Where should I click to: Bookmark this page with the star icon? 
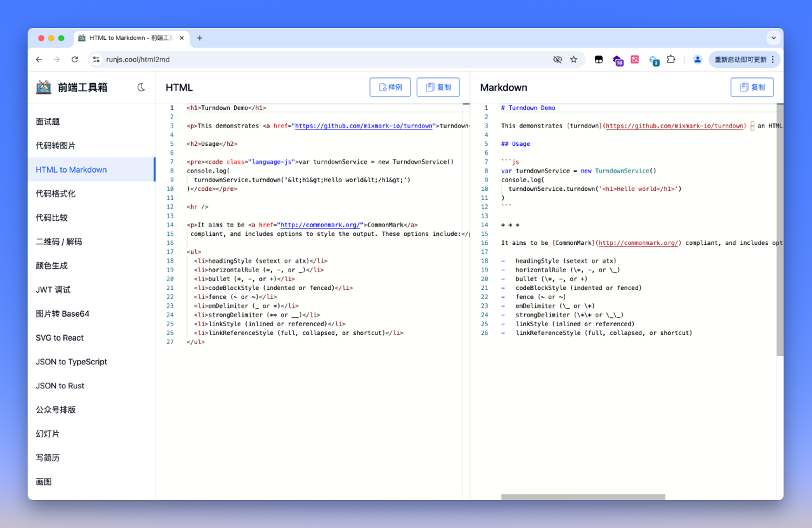(574, 60)
